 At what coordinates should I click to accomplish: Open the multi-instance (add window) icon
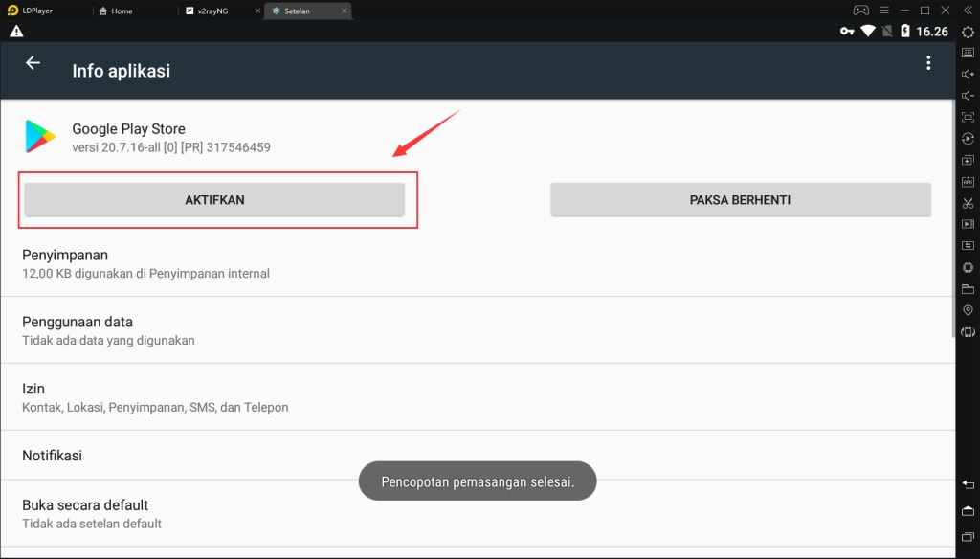point(969,160)
